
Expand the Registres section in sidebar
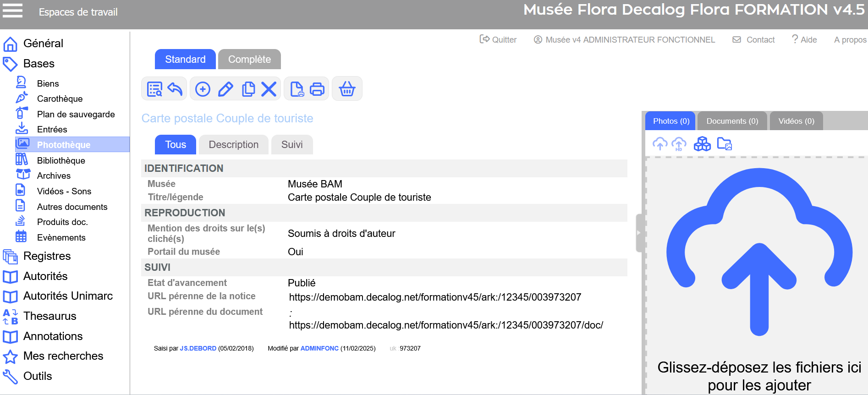pos(47,256)
